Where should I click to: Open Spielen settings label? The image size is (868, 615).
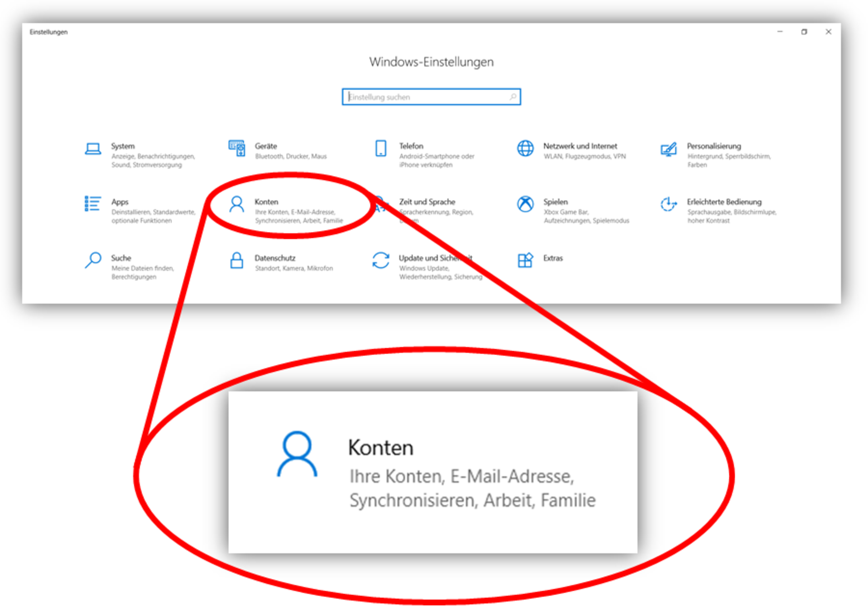coord(556,202)
